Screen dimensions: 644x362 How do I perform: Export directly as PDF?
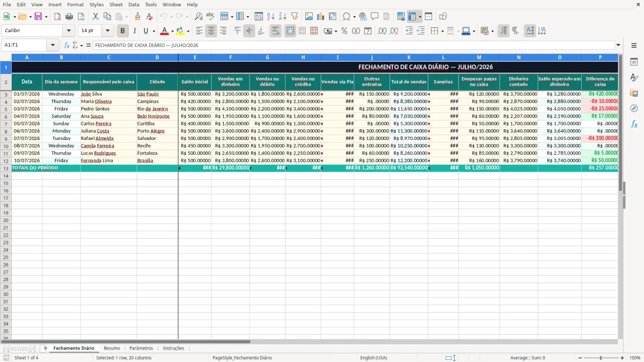(57, 17)
